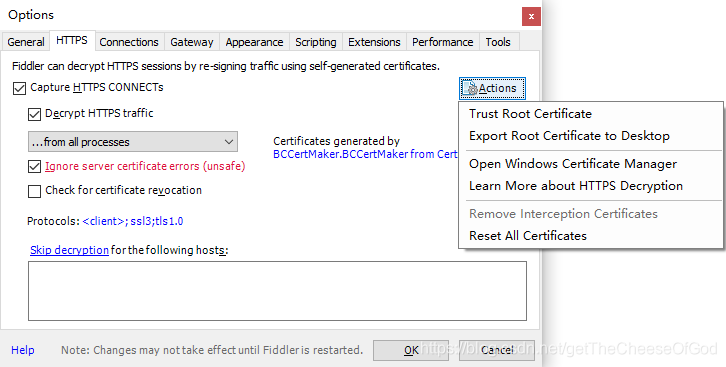
Task: Open the Scripting tab
Action: (316, 42)
